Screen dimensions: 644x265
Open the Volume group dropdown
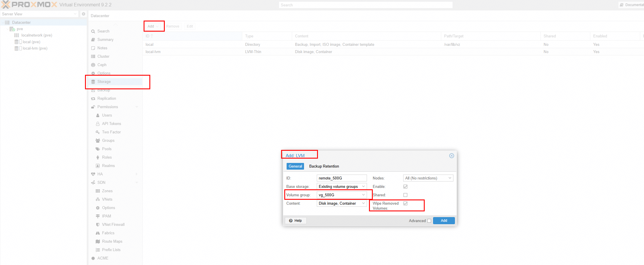click(x=342, y=195)
